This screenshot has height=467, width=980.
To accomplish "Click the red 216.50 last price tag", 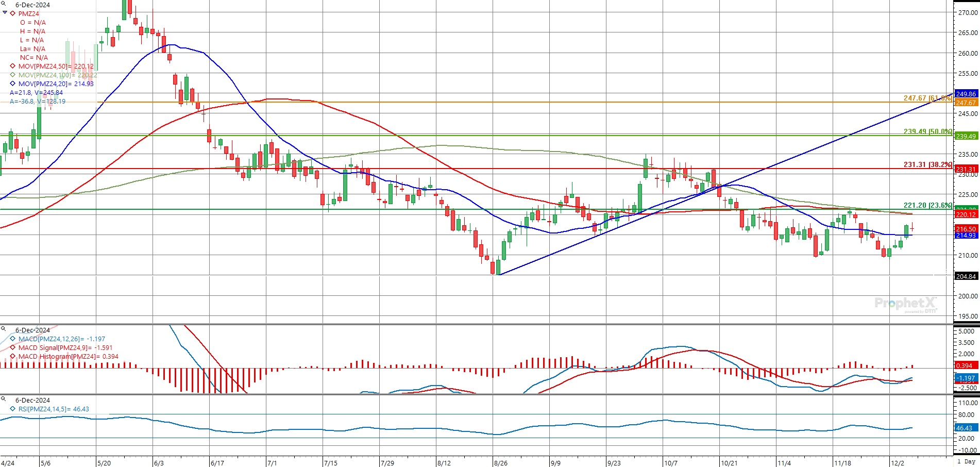I will [x=966, y=229].
